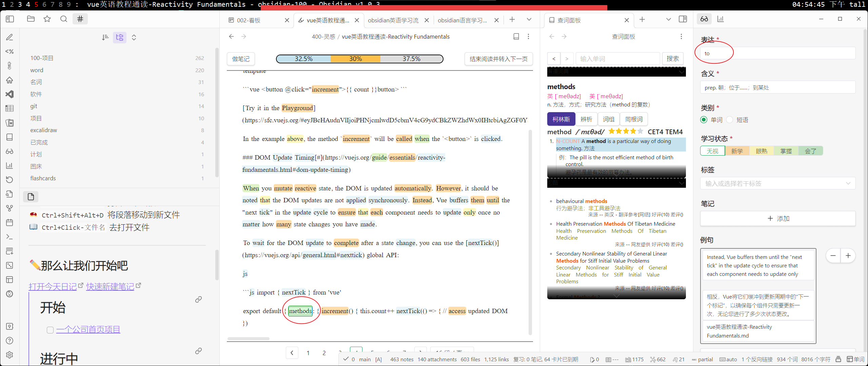Select the 短语 category radio button
This screenshot has height=366, width=868.
point(730,120)
